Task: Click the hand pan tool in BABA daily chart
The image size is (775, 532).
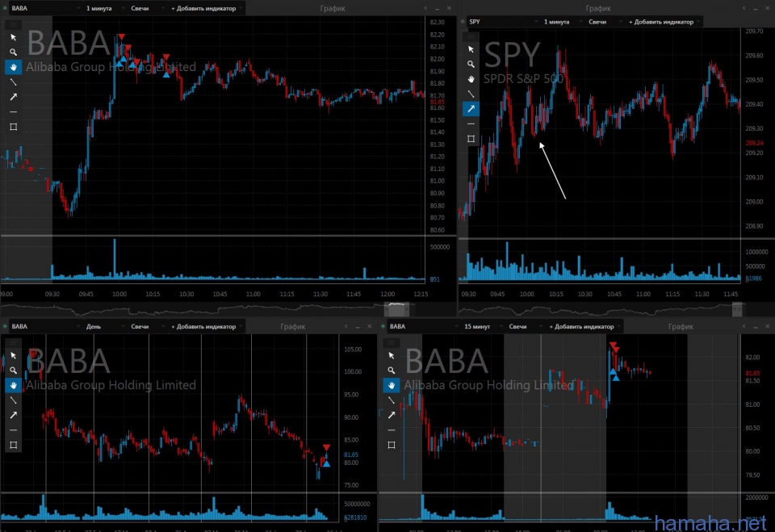Action: tap(14, 385)
